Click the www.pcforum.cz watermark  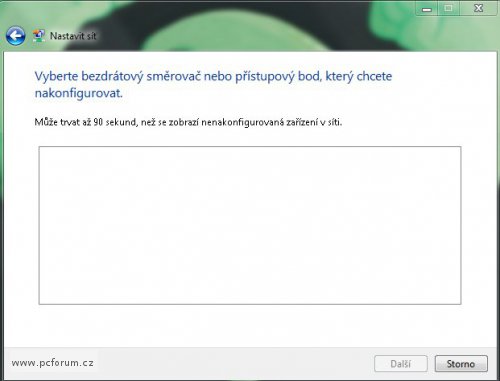click(53, 363)
